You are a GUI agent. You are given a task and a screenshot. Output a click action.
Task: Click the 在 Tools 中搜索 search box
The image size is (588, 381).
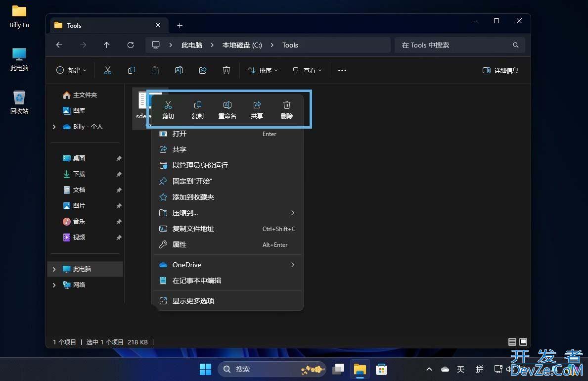(459, 45)
